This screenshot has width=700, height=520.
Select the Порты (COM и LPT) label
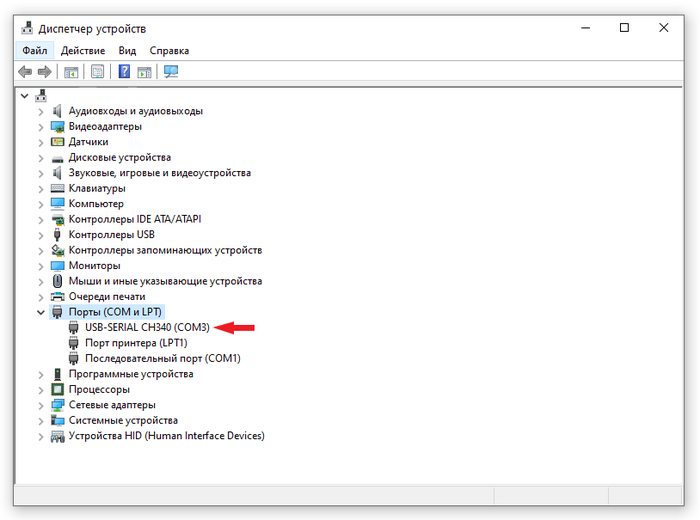click(115, 312)
